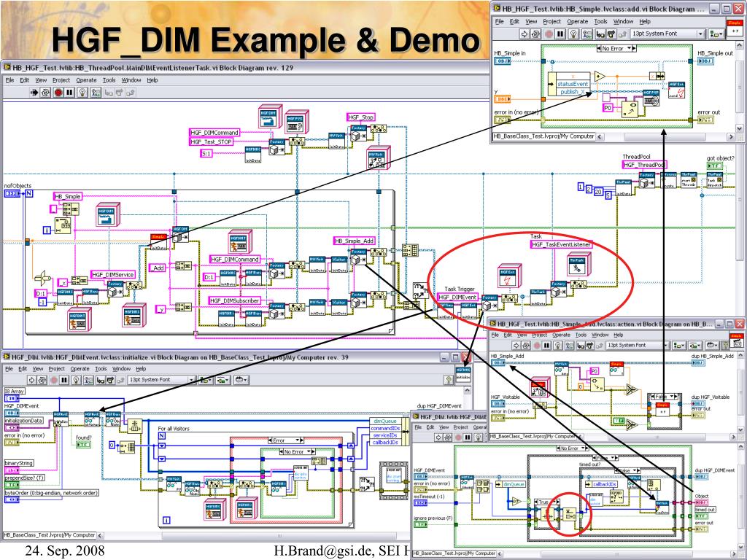Pause execution in MainDIMEventListenerTask window
This screenshot has width=747, height=560.
pos(69,93)
